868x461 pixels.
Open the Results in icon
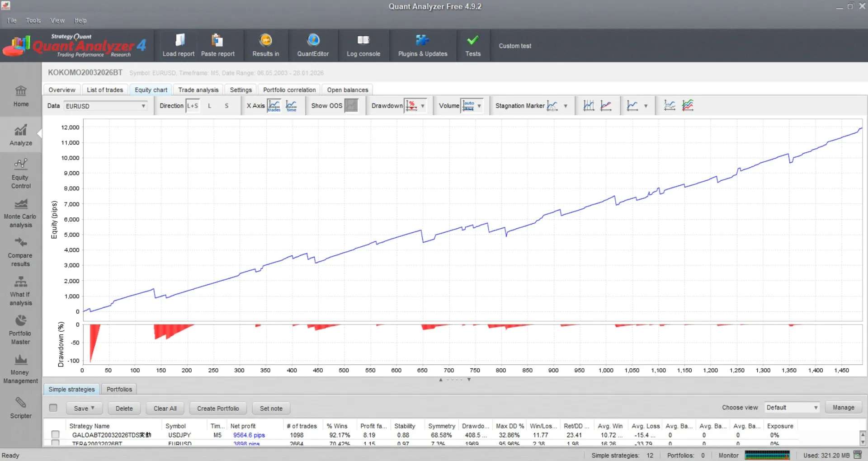266,40
